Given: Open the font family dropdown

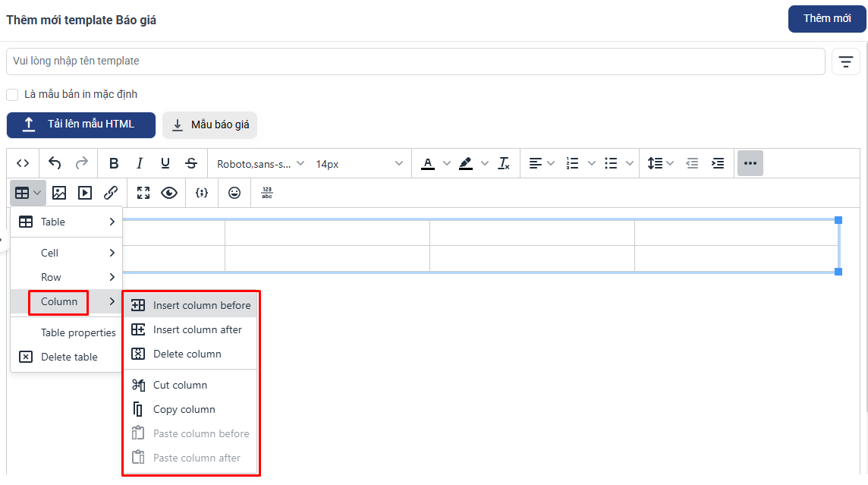Looking at the screenshot, I should click(261, 163).
